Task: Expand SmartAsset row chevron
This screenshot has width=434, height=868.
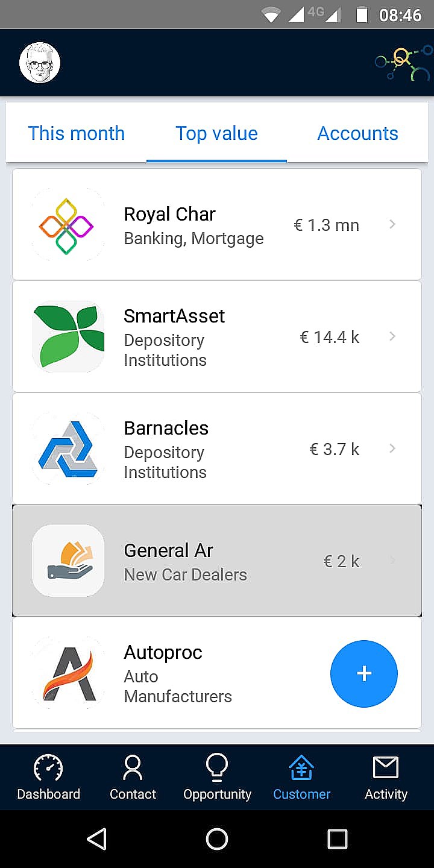Action: click(x=392, y=336)
